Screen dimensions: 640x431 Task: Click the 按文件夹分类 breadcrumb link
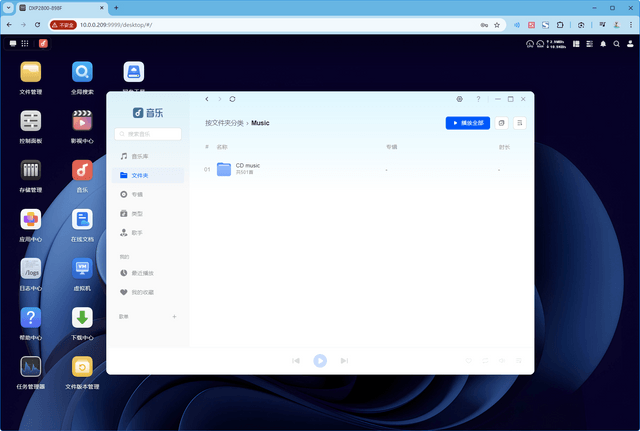224,123
